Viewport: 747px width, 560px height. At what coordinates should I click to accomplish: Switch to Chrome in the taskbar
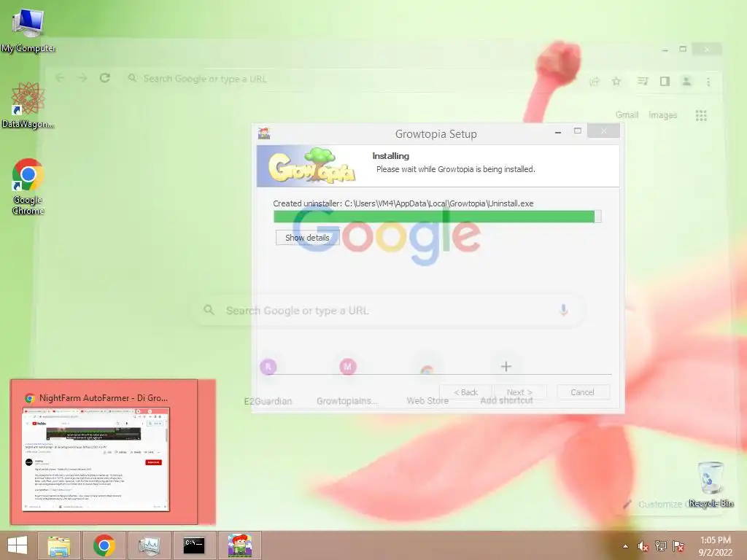104,545
